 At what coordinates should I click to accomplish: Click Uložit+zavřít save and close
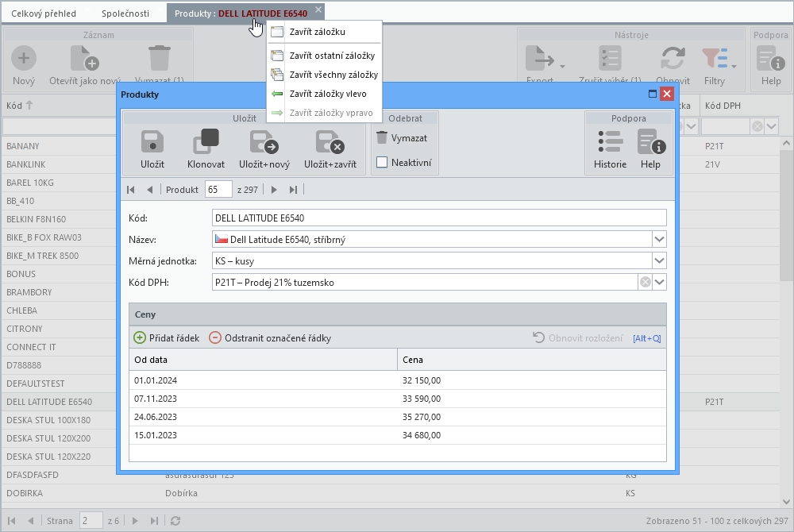(x=330, y=148)
